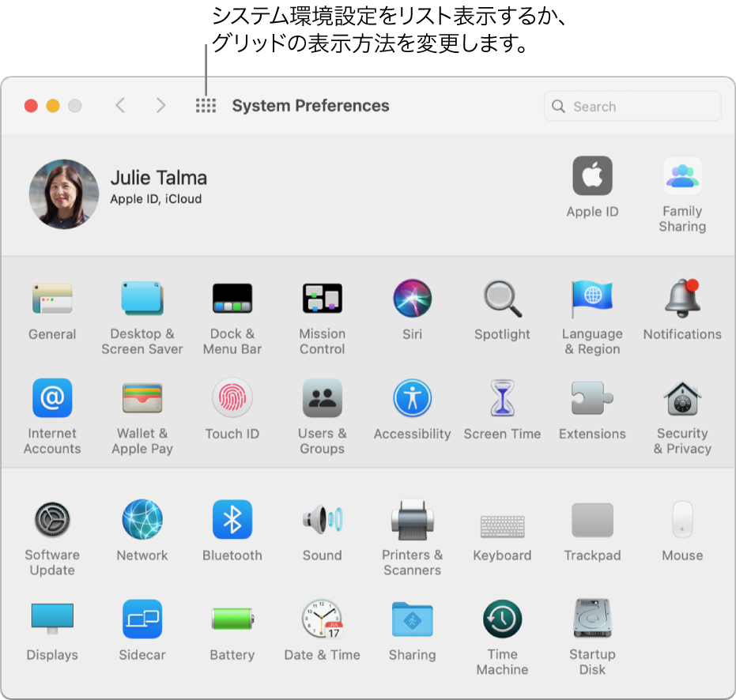Open Internet Accounts preferences
Viewport: 736px width, 700px height.
point(52,398)
